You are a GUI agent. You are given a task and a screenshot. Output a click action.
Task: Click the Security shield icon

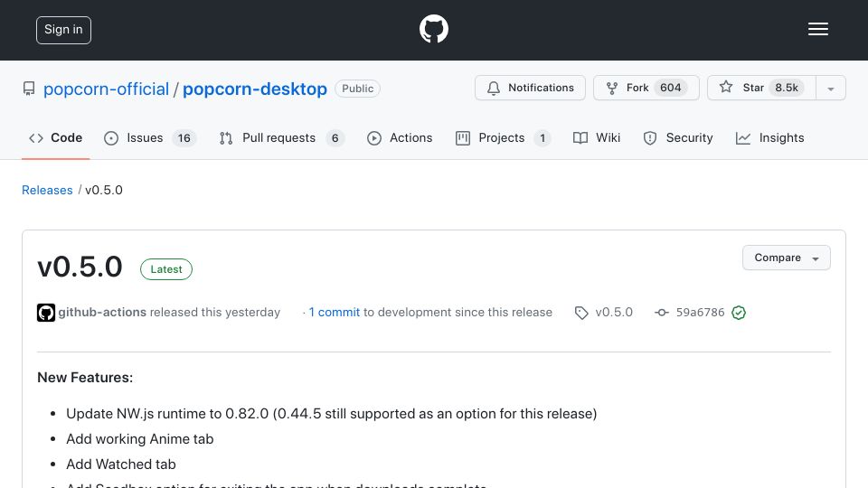[650, 138]
